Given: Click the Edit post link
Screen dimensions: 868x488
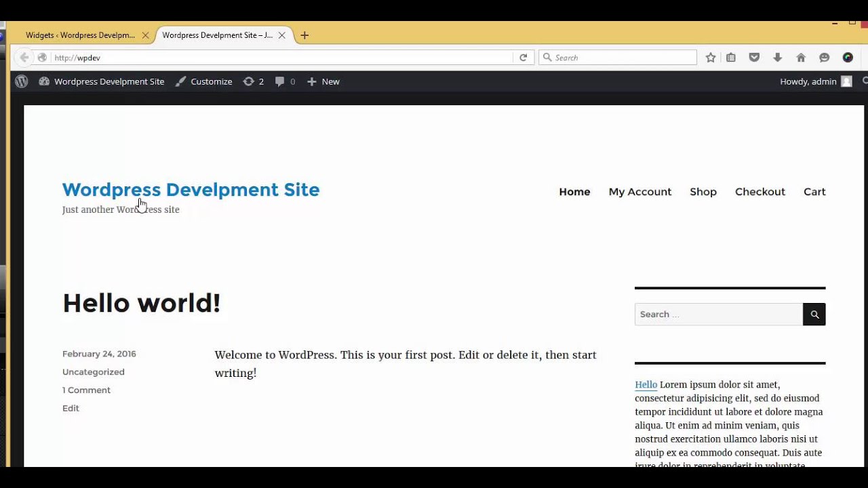Looking at the screenshot, I should 71,408.
